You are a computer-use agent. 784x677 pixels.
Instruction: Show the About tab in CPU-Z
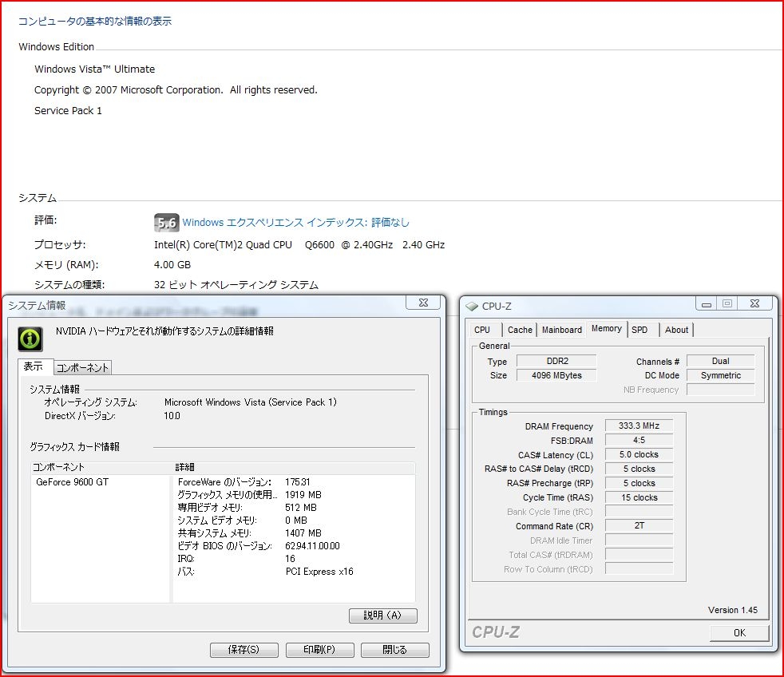(x=676, y=330)
